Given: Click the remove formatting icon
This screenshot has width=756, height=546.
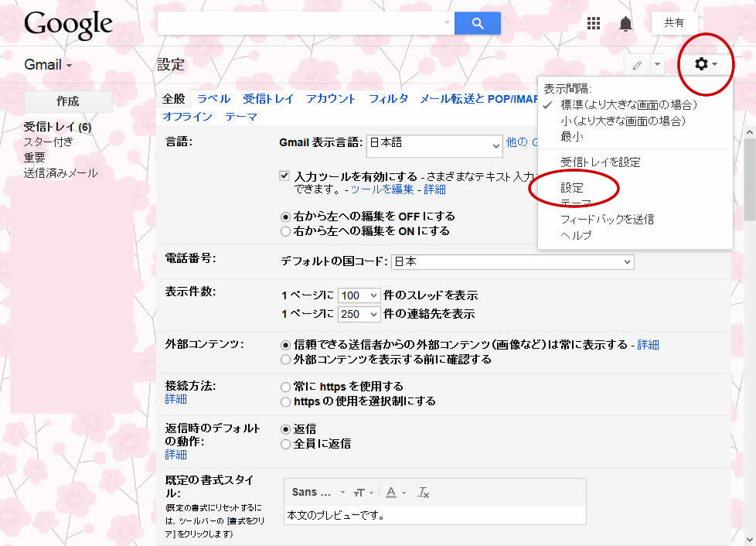Looking at the screenshot, I should pyautogui.click(x=423, y=493).
